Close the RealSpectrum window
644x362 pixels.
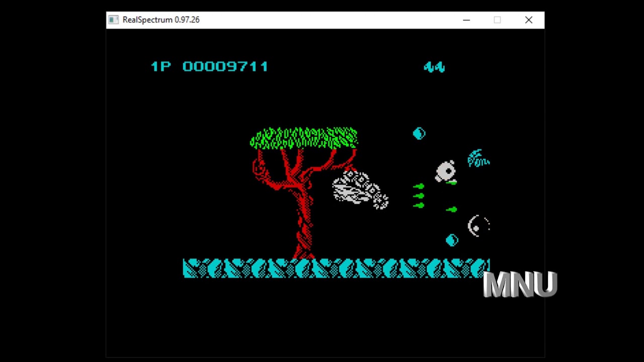coord(528,20)
